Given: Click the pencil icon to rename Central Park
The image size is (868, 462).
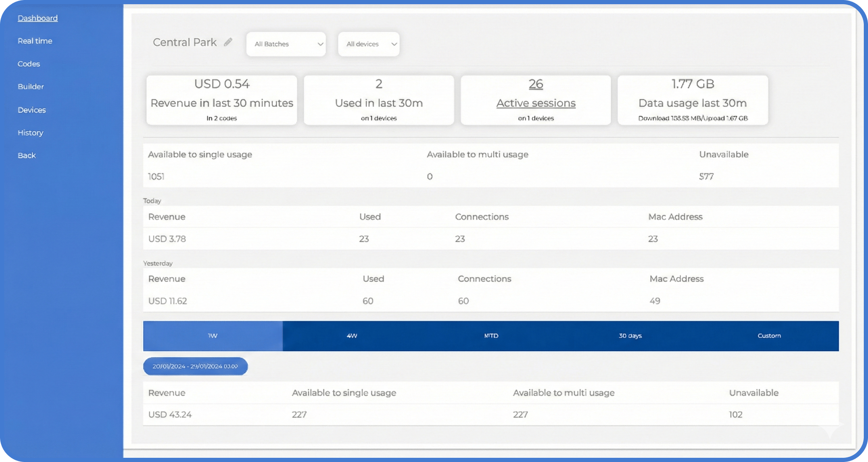Looking at the screenshot, I should click(x=228, y=42).
